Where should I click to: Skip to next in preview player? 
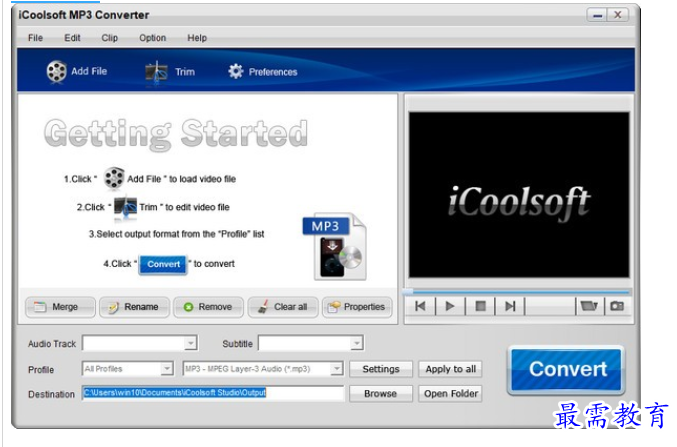pyautogui.click(x=510, y=306)
